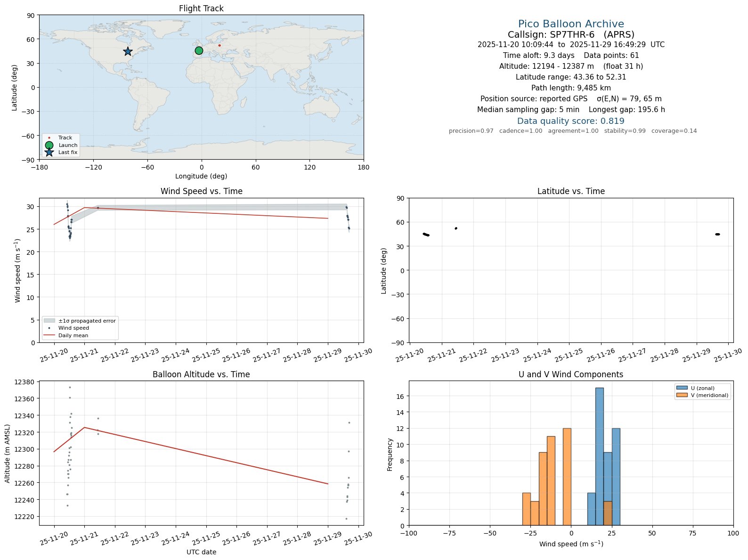
Task: Click the Time aloft: 9.3 days text
Action: coord(538,56)
